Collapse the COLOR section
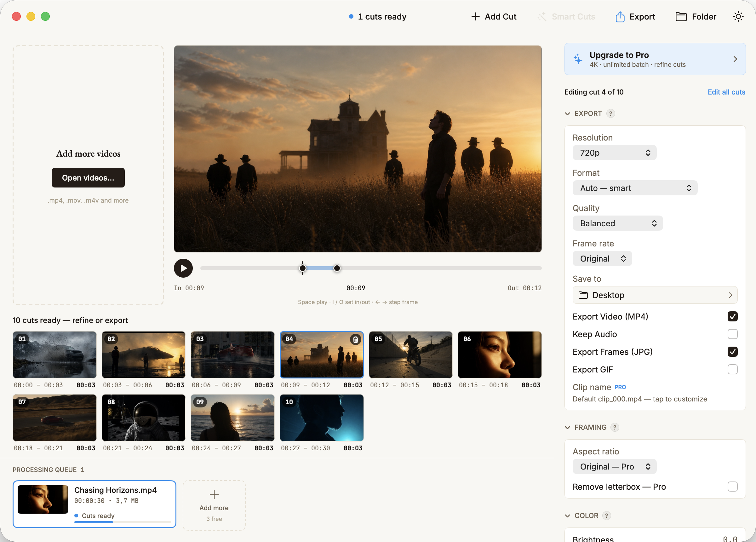This screenshot has width=756, height=542. coord(567,516)
